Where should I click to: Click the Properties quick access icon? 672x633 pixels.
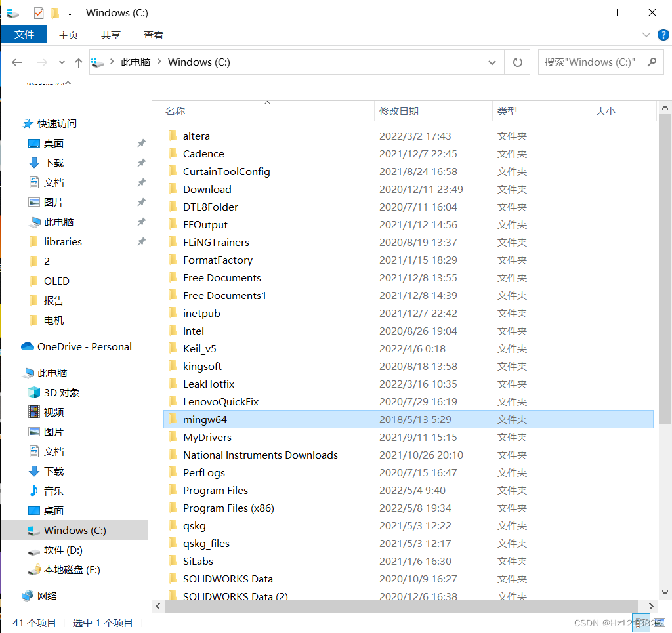click(39, 13)
